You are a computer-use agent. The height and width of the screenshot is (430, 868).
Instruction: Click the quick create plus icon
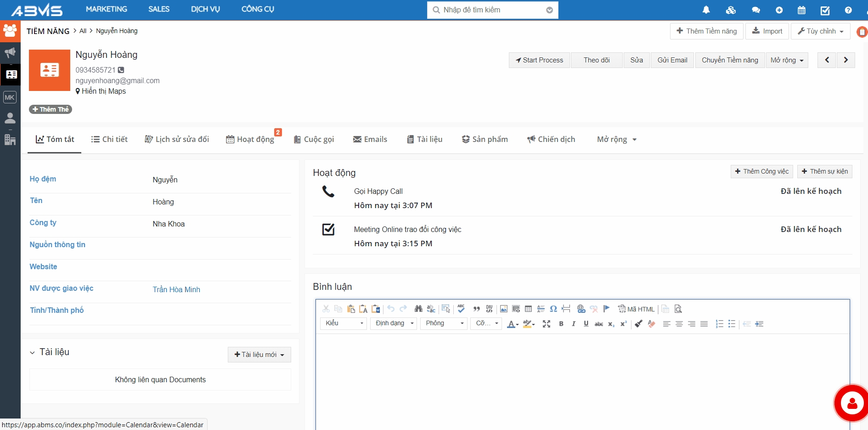779,10
